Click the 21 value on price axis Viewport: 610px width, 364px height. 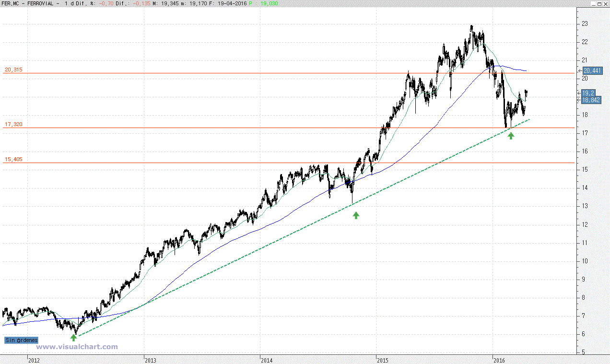(585, 60)
